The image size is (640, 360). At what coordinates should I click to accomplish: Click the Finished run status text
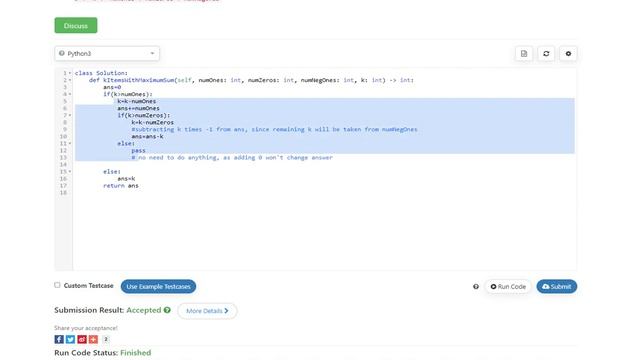coord(136,353)
